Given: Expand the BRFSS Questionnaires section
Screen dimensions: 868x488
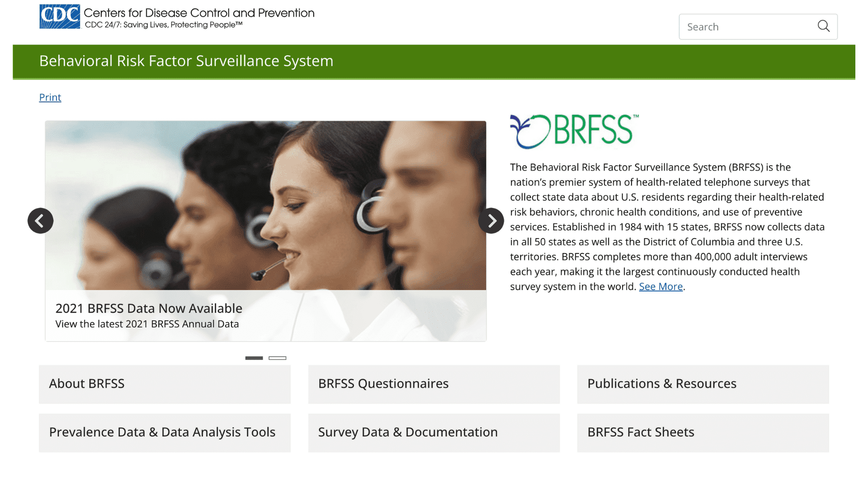Looking at the screenshot, I should (x=434, y=383).
